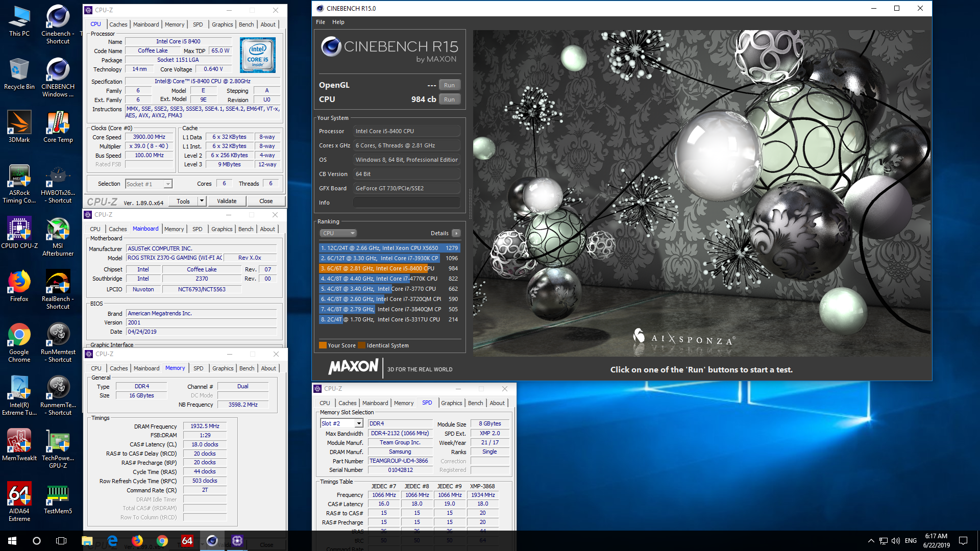Open AIDA64 from the taskbar
This screenshot has height=551, width=980.
187,541
